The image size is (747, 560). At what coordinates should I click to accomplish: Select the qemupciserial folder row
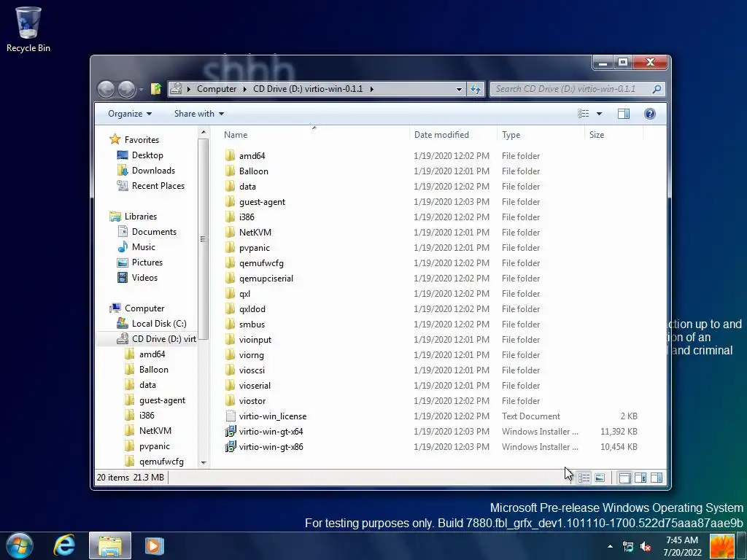click(431, 278)
